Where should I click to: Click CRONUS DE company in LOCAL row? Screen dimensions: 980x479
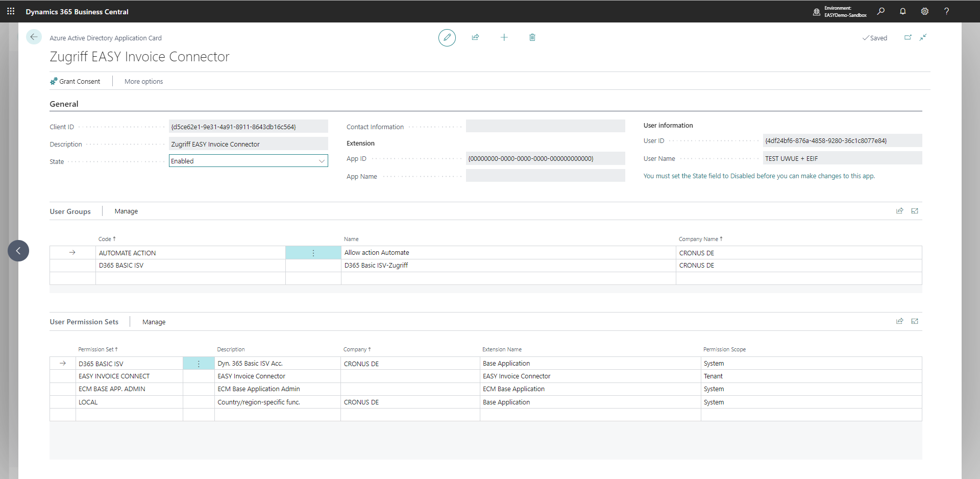tap(410, 402)
